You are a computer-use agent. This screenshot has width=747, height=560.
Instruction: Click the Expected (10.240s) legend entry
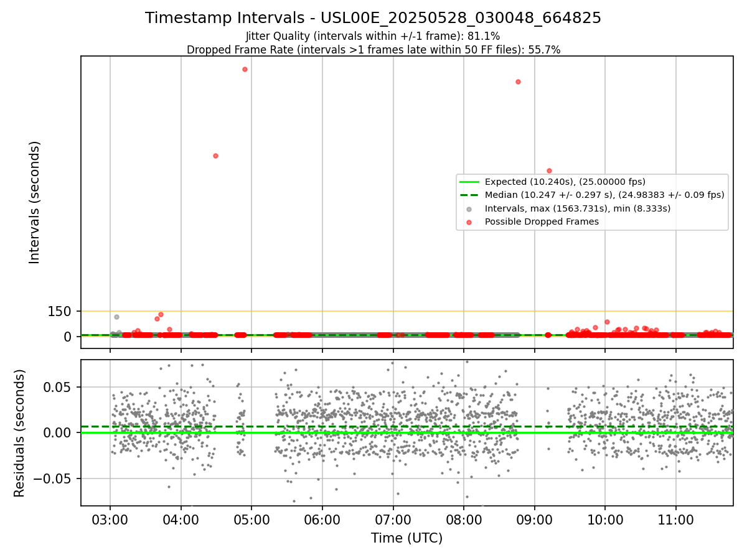pos(565,182)
